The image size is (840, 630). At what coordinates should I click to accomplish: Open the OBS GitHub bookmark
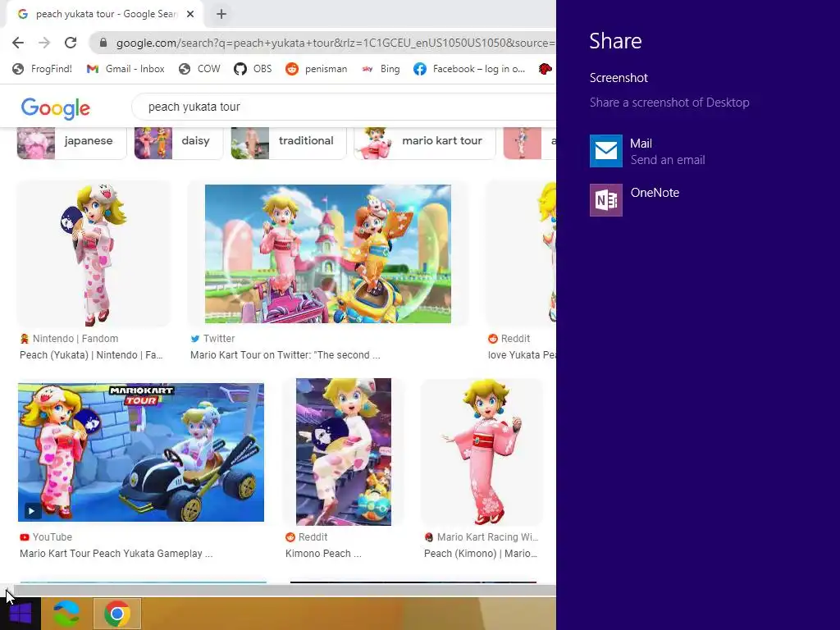(253, 69)
